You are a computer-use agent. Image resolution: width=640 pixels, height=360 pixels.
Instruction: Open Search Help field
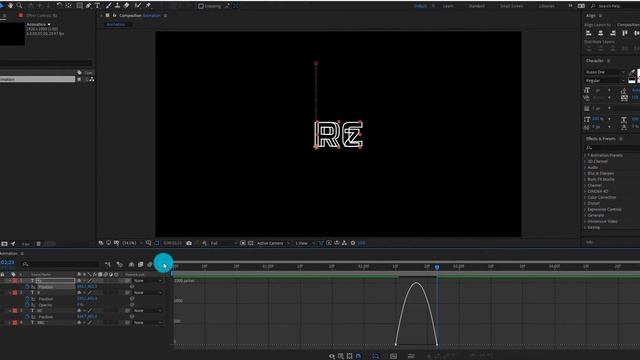coord(617,6)
